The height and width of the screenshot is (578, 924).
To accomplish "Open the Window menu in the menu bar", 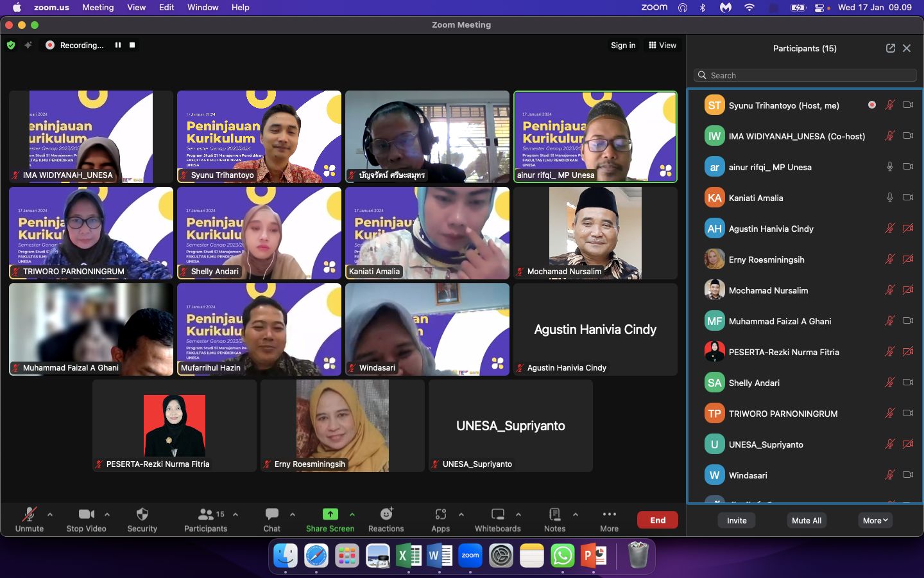I will pos(203,7).
